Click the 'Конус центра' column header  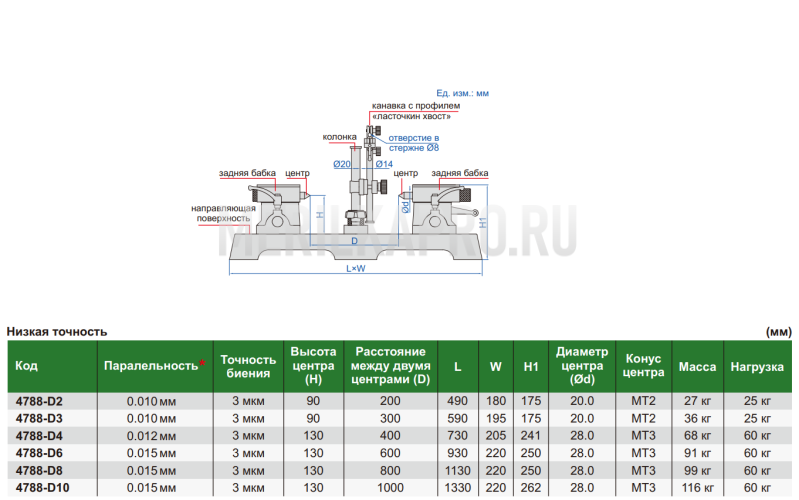644,365
